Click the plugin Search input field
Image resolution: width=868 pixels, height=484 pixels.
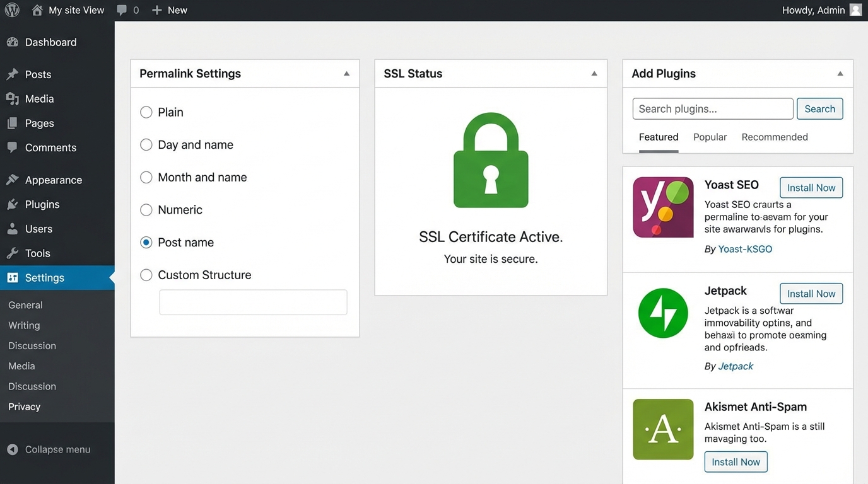pos(712,108)
